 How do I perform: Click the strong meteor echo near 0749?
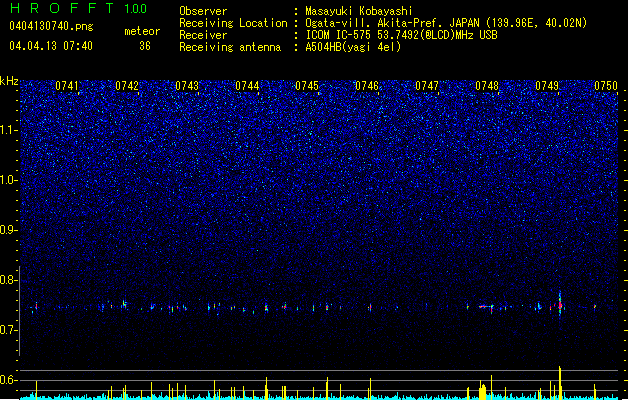(x=560, y=304)
